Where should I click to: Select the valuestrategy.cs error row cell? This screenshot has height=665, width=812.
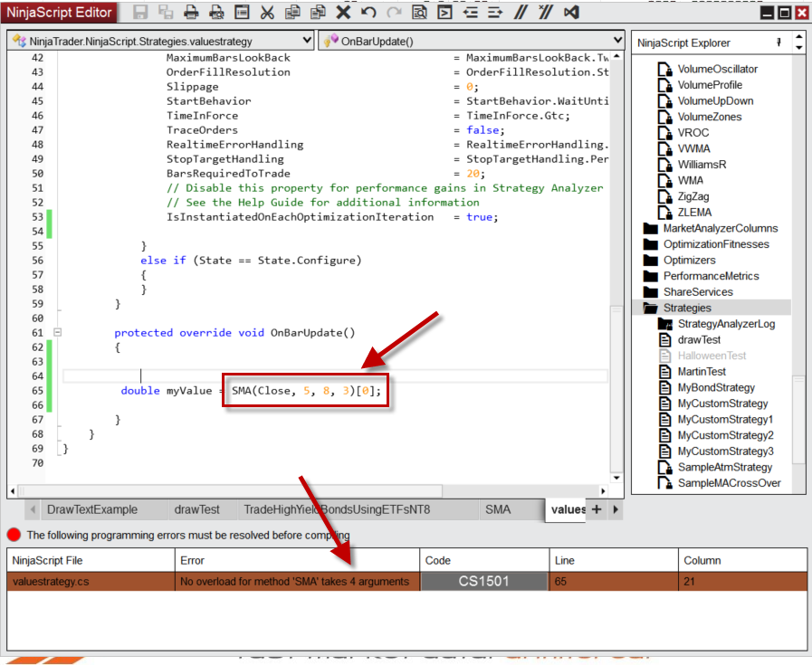[x=91, y=581]
